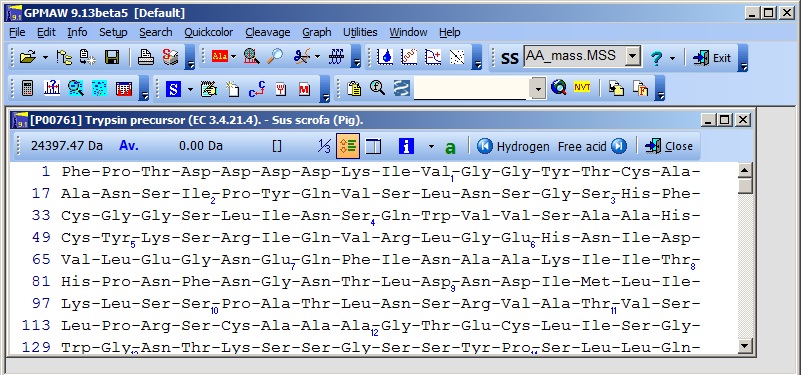Click the blue info i icon
802x377 pixels.
click(x=406, y=146)
